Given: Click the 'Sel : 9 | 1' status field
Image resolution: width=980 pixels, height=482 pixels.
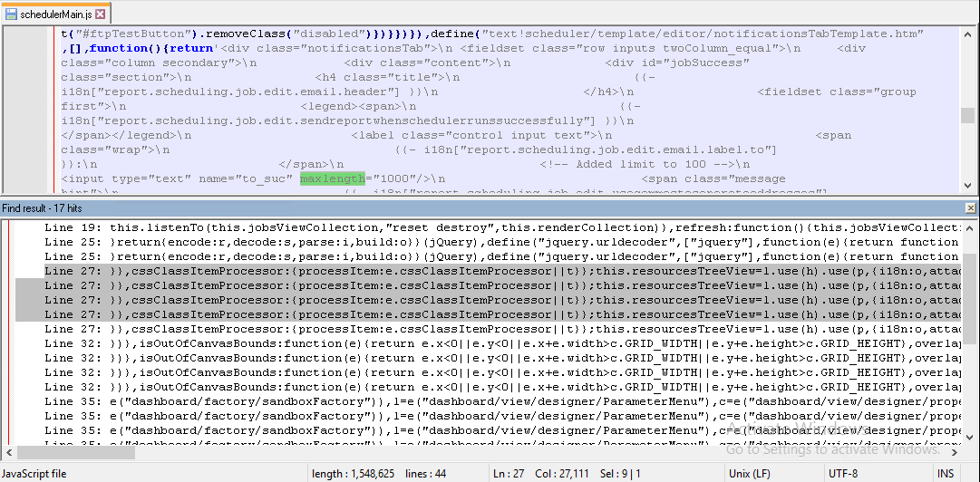Looking at the screenshot, I should point(620,474).
